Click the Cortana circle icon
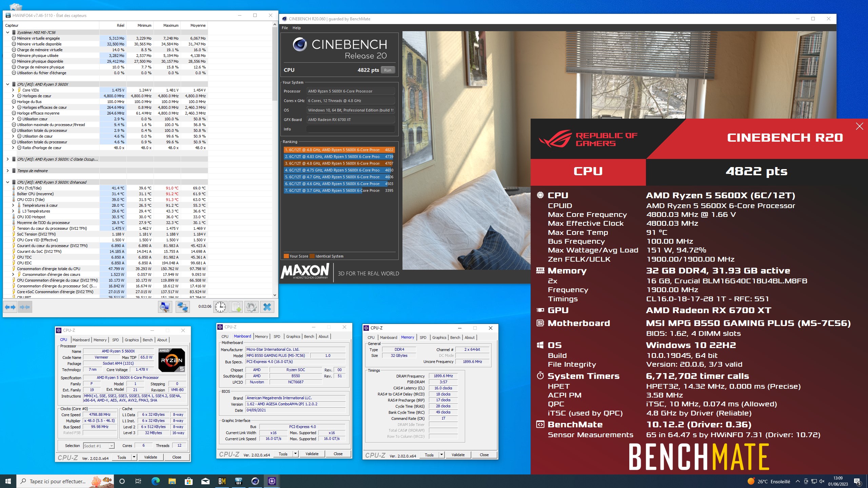This screenshot has width=868, height=488. coord(122,481)
